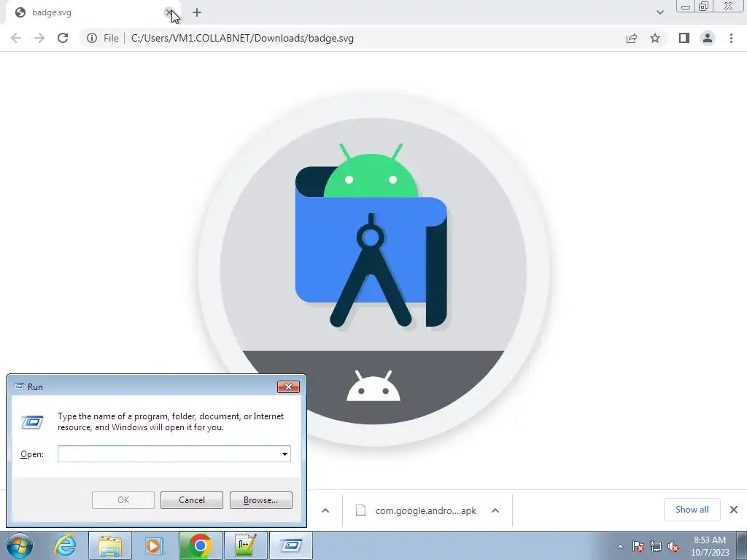747x560 pixels.
Task: Switch to Chrome in the taskbar
Action: tap(200, 545)
